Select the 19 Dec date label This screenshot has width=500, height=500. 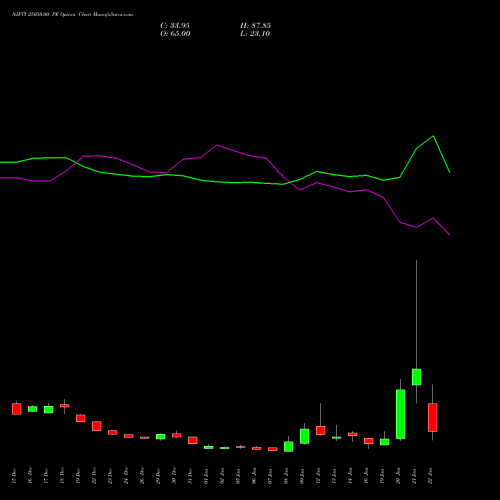[x=78, y=476]
